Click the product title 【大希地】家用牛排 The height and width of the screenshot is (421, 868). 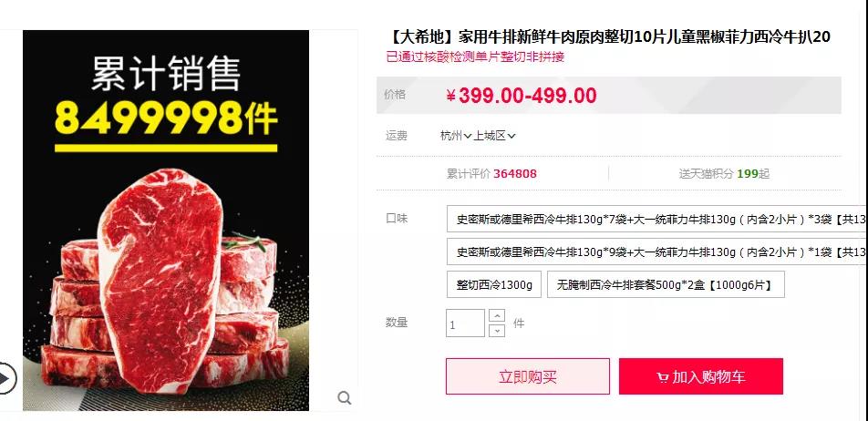[x=609, y=37]
